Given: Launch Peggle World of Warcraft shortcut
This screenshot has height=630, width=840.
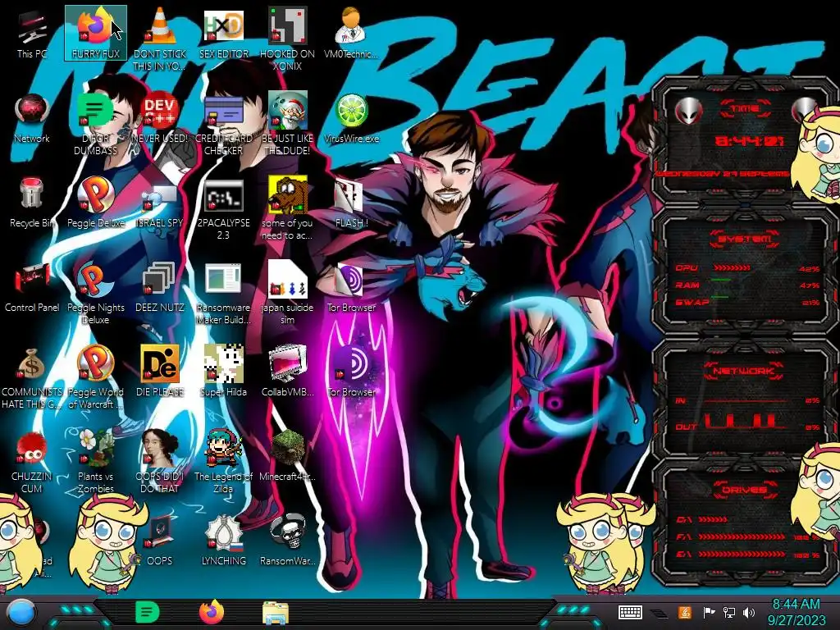Looking at the screenshot, I should pos(95,378).
